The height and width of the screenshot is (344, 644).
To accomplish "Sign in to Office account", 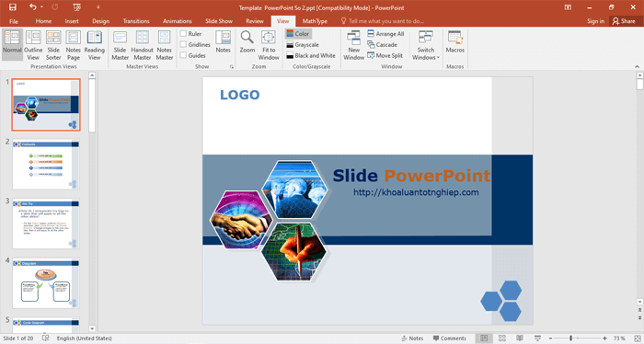I will coord(595,21).
